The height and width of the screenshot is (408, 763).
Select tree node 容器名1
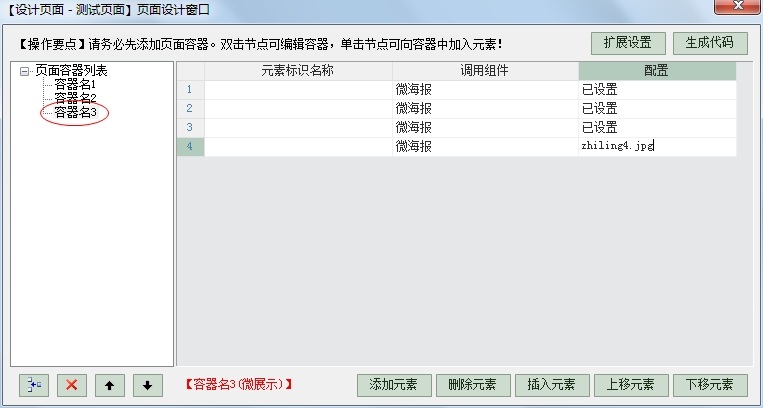[75, 85]
